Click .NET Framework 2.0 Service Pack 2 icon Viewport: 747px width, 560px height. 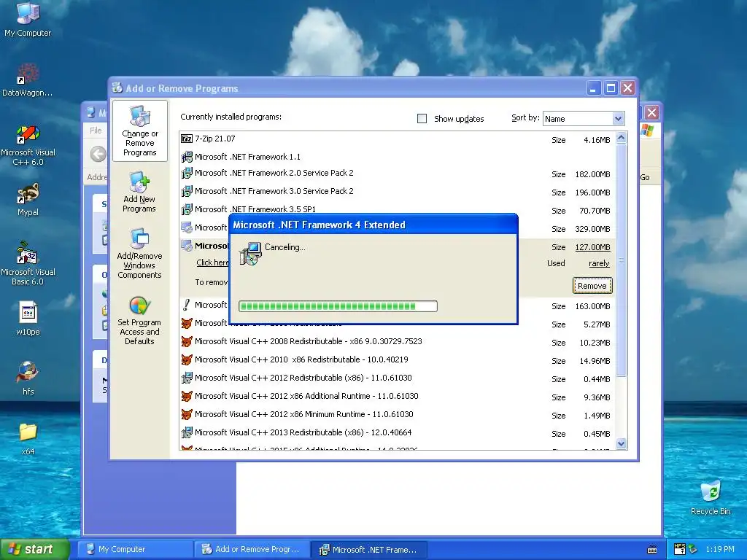187,173
